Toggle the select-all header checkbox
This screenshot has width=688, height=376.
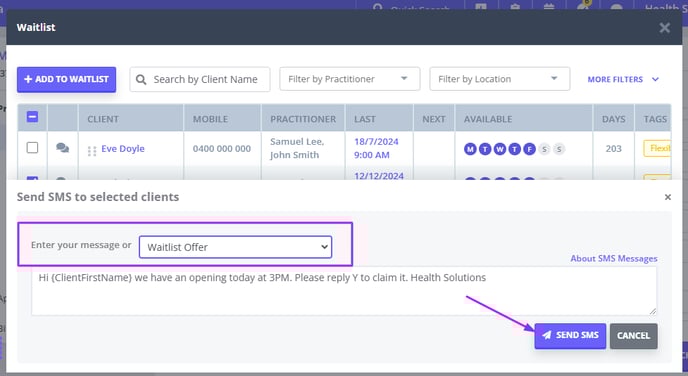pos(32,117)
